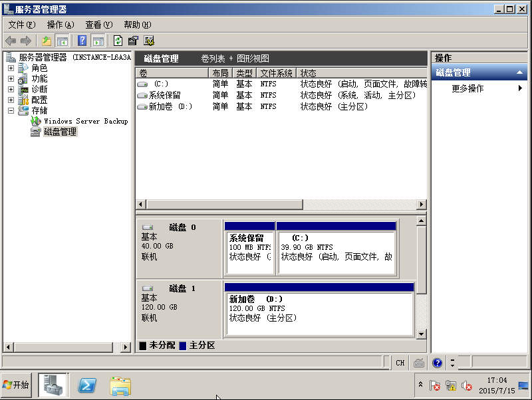Collapse the 存储 tree node

pyautogui.click(x=11, y=110)
